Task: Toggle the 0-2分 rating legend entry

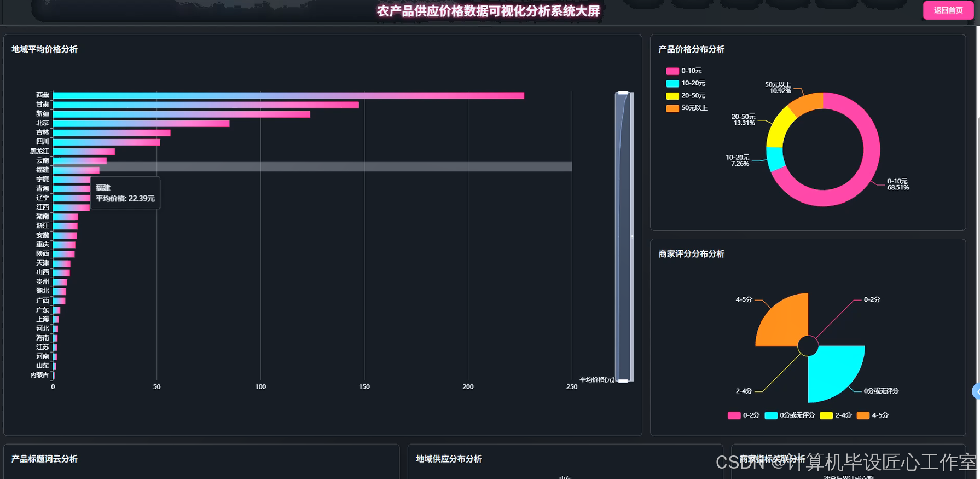Action: coord(744,415)
